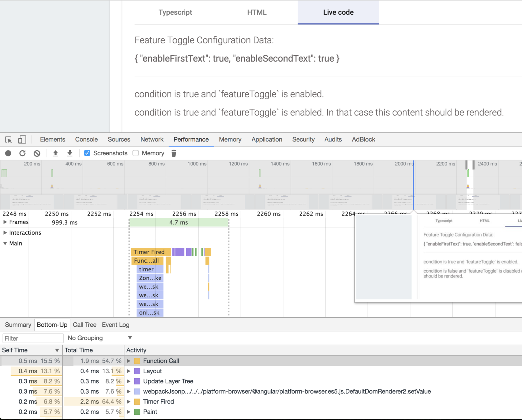
Task: Switch to the Sources tab
Action: (119, 140)
